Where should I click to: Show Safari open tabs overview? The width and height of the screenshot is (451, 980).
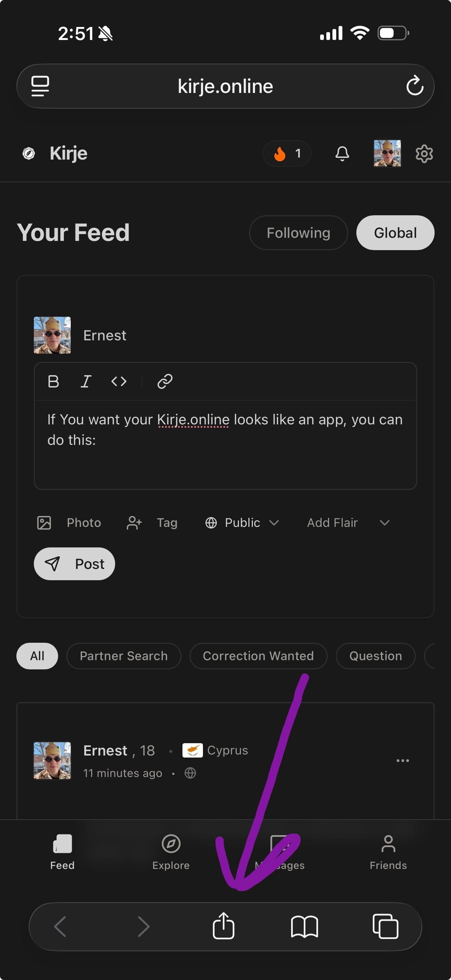pyautogui.click(x=385, y=927)
